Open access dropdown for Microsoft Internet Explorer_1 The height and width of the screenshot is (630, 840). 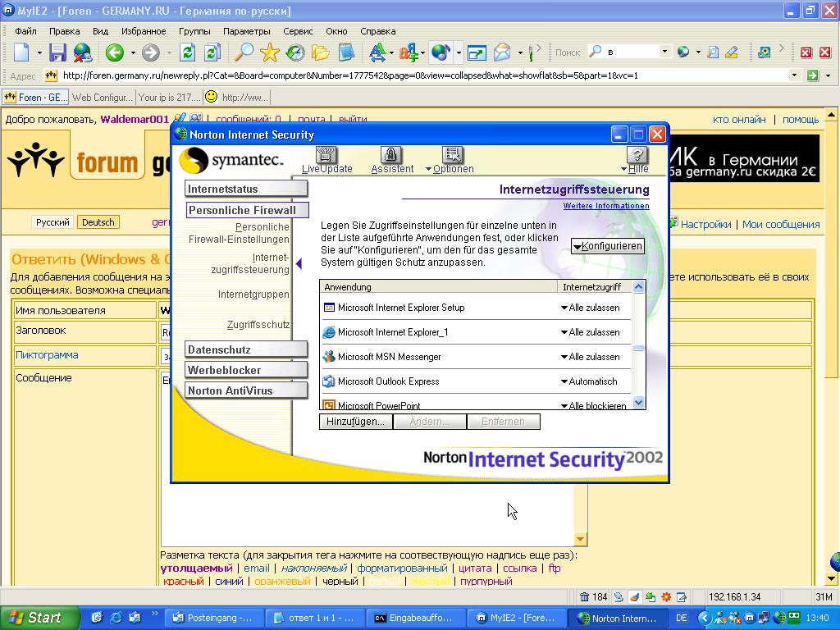click(x=591, y=332)
